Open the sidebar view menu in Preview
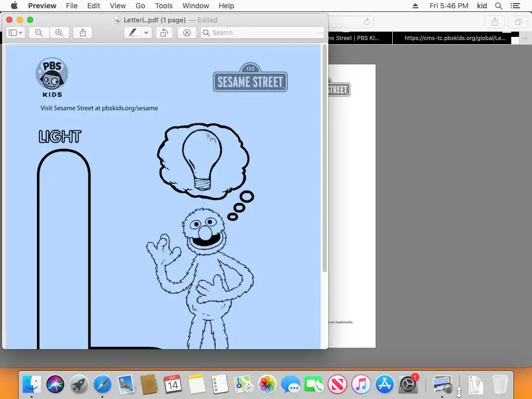This screenshot has width=532, height=399. pos(15,33)
